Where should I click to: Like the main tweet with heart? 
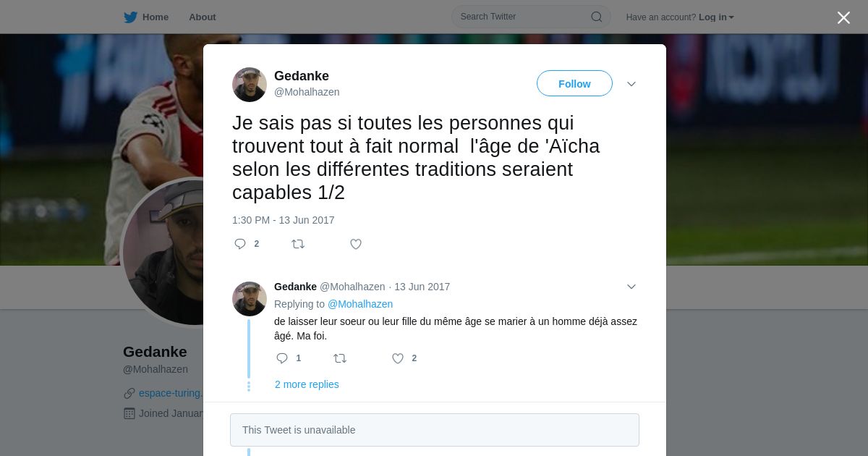click(x=356, y=244)
